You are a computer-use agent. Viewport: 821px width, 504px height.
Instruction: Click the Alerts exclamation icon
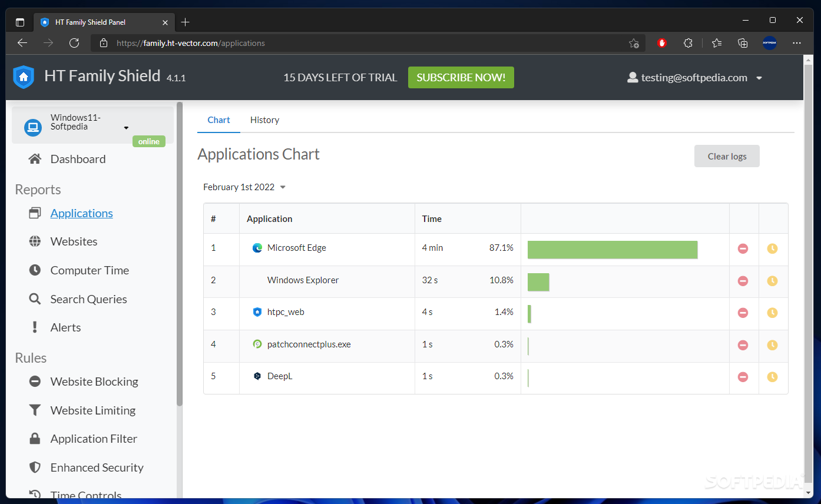point(35,327)
